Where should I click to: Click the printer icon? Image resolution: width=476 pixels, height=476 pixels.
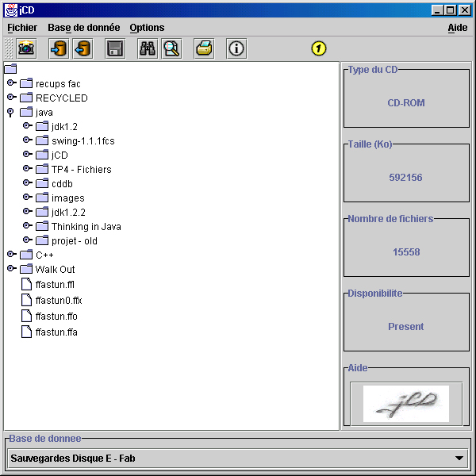pos(204,48)
